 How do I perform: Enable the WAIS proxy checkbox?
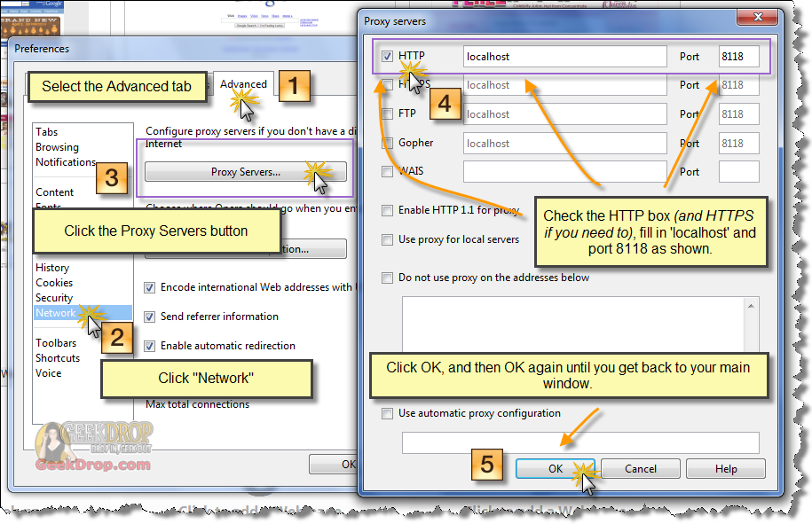[x=387, y=171]
